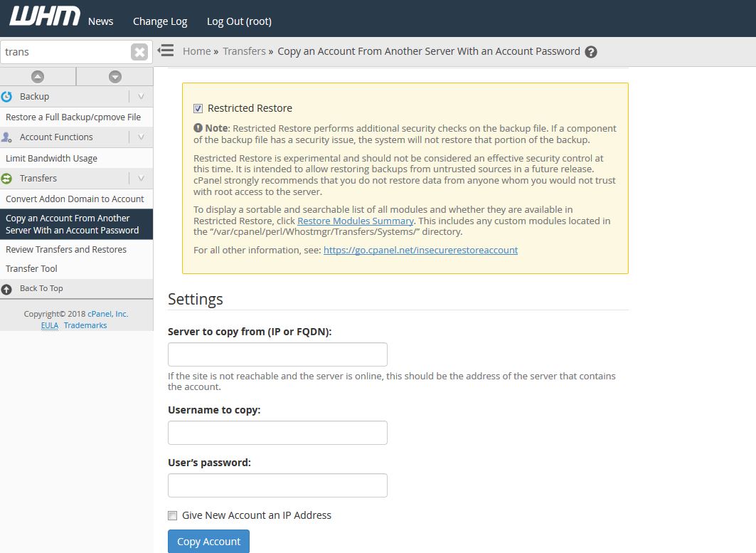The height and width of the screenshot is (553, 756).
Task: Collapse the Account Functions section chevron
Action: (141, 137)
